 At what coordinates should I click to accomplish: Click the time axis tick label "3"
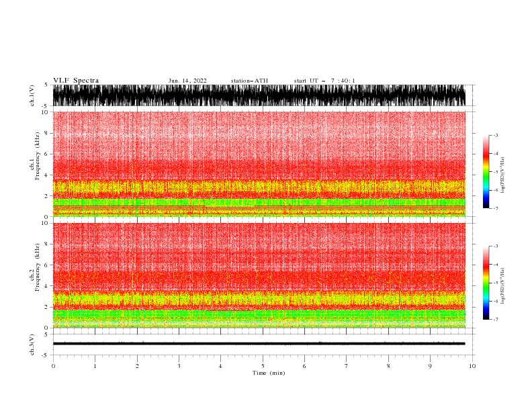click(179, 366)
